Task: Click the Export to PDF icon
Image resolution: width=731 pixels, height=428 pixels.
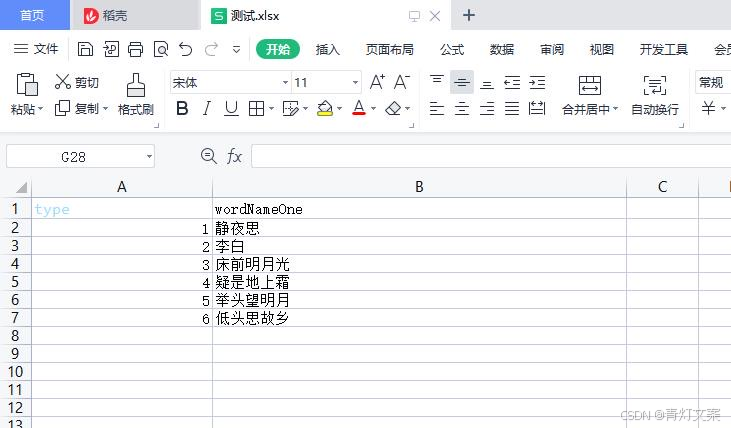Action: click(110, 49)
